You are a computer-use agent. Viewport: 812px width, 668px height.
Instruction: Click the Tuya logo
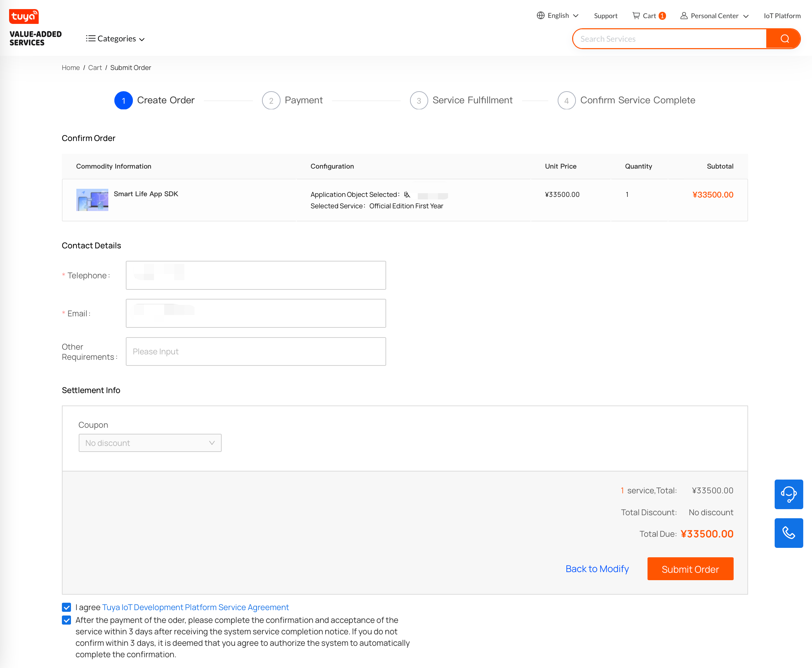pyautogui.click(x=24, y=16)
